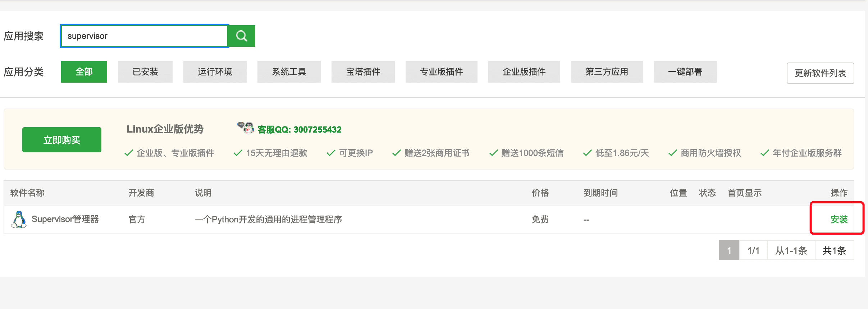Image resolution: width=868 pixels, height=309 pixels.
Task: Select the 宝塔插件 category tab
Action: 363,72
